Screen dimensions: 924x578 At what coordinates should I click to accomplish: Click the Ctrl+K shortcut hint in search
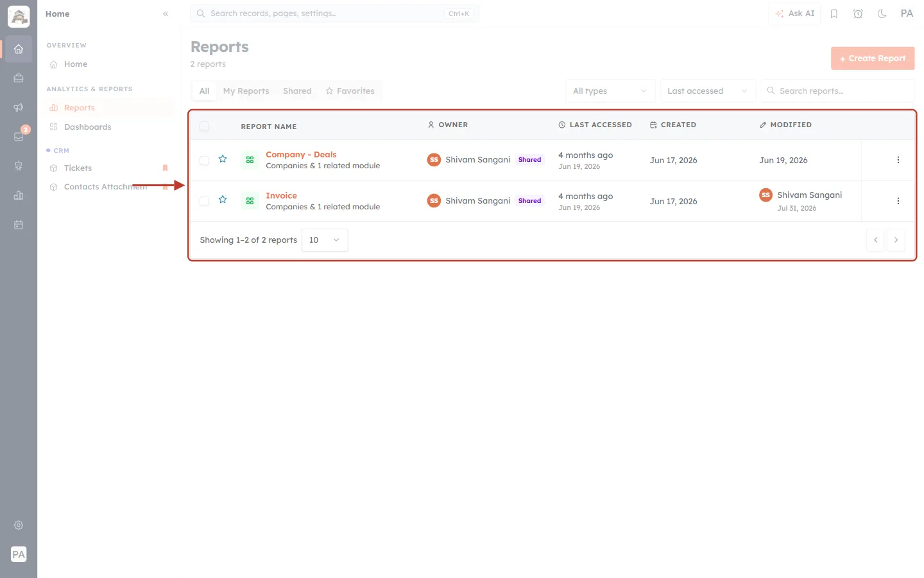[x=459, y=13]
